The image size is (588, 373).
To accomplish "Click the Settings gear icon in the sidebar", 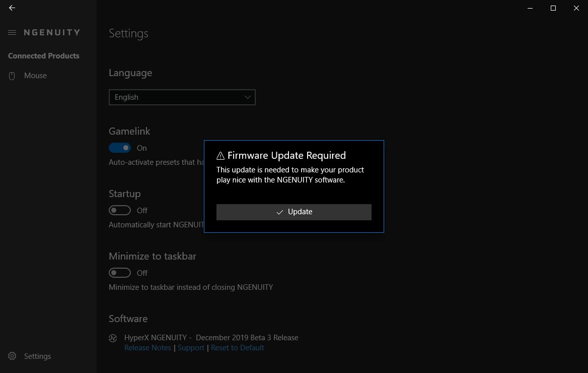I will click(x=12, y=356).
